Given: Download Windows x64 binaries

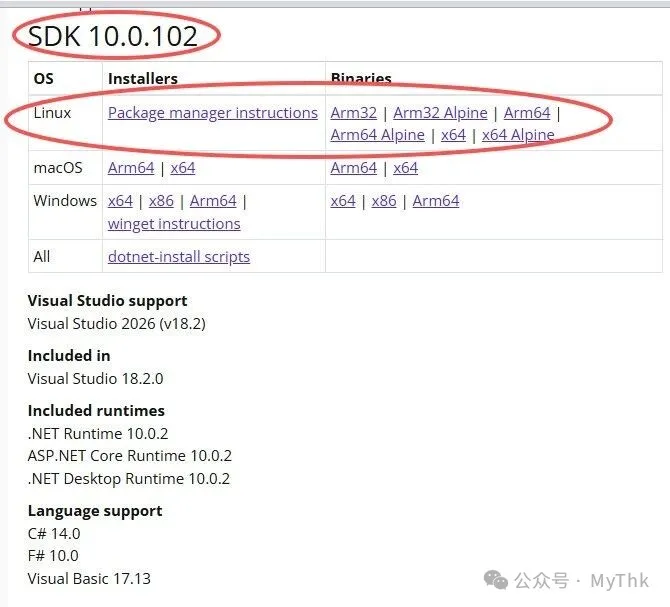Looking at the screenshot, I should coord(343,201).
